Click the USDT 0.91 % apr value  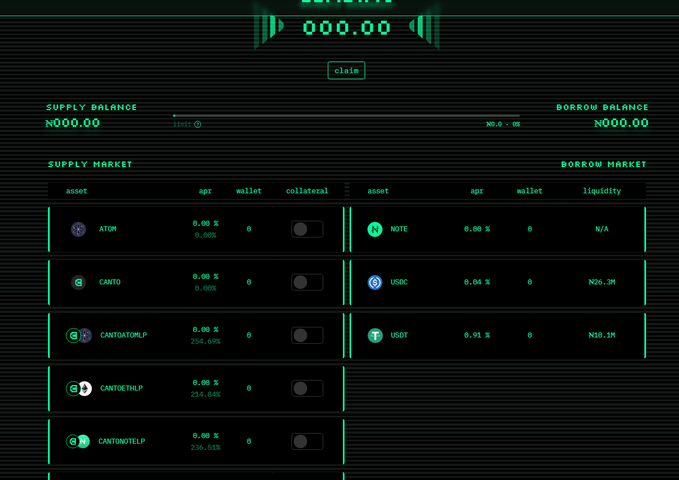(x=477, y=335)
